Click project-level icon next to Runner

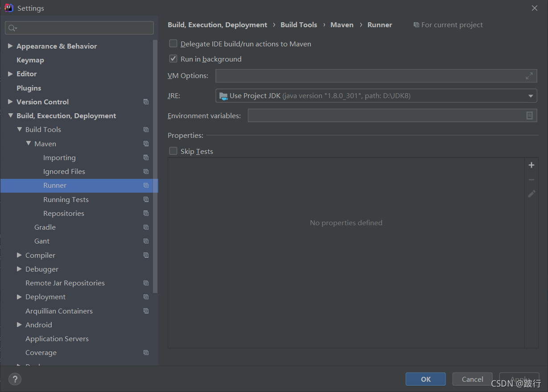click(x=146, y=186)
